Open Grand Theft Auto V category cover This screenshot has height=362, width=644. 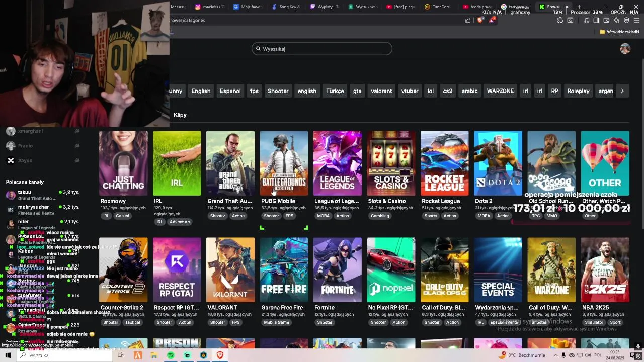(230, 163)
